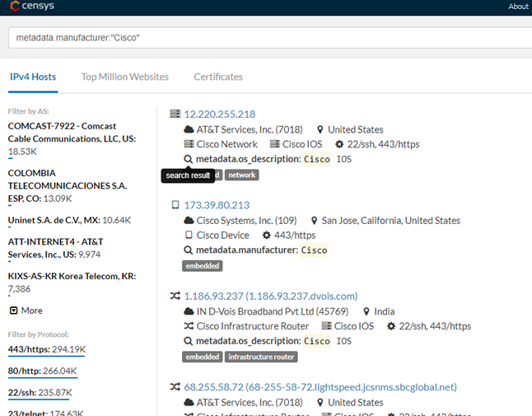Screen dimensions: 532x416
Task: Click the magnifier icon beside metadata.manufacturer
Action: coord(189,250)
